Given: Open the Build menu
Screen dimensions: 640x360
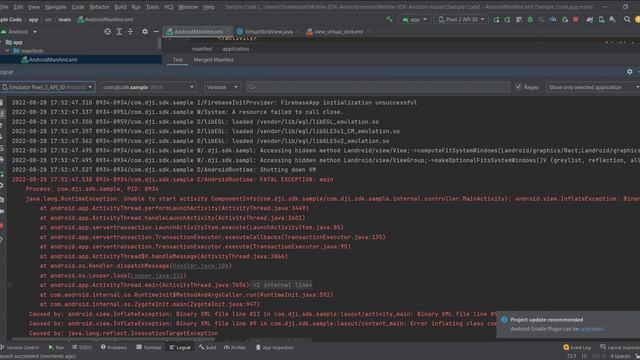Looking at the screenshot, I should click(120, 7).
